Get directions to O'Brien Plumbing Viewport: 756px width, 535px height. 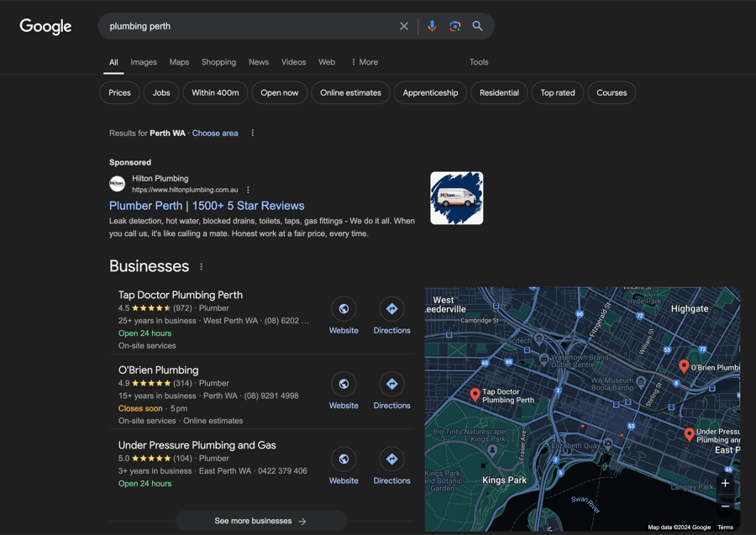392,384
